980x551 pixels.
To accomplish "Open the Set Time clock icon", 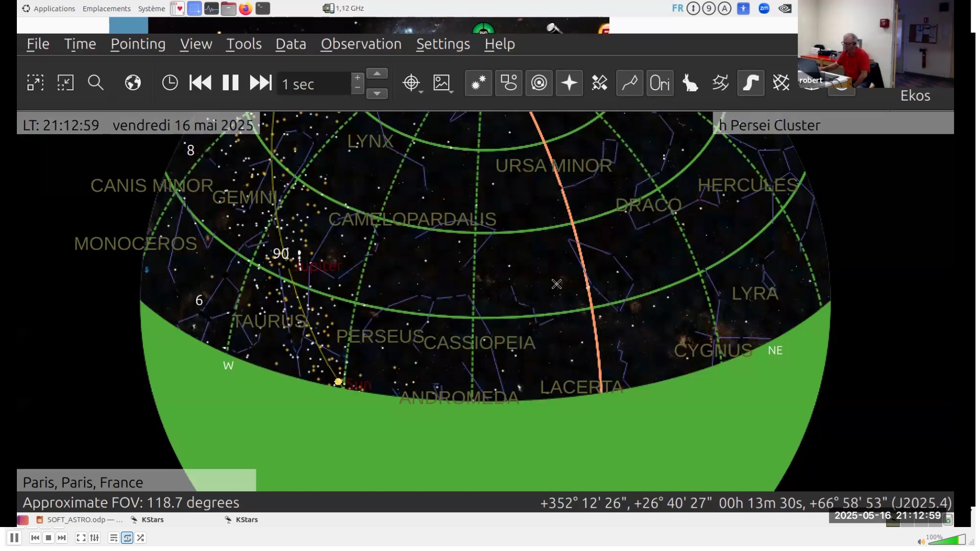I will [169, 83].
